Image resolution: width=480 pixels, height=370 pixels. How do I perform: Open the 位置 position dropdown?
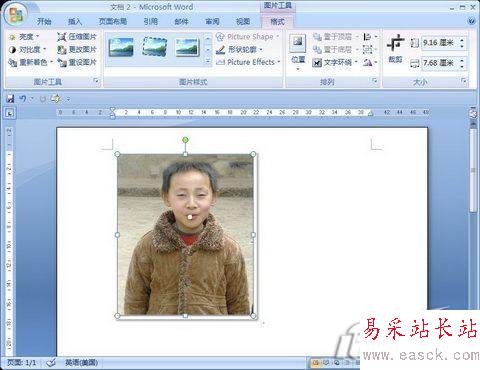pos(298,53)
